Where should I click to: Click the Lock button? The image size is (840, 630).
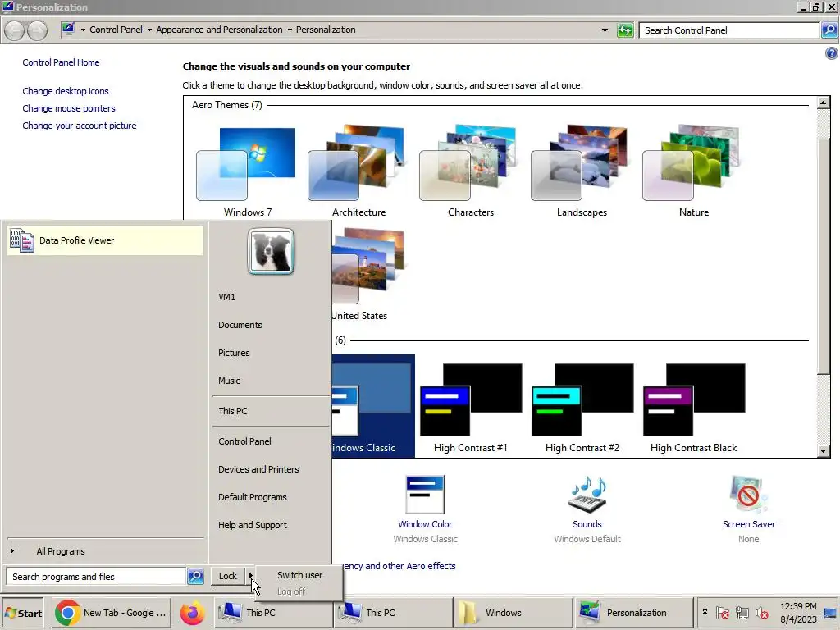(x=228, y=576)
